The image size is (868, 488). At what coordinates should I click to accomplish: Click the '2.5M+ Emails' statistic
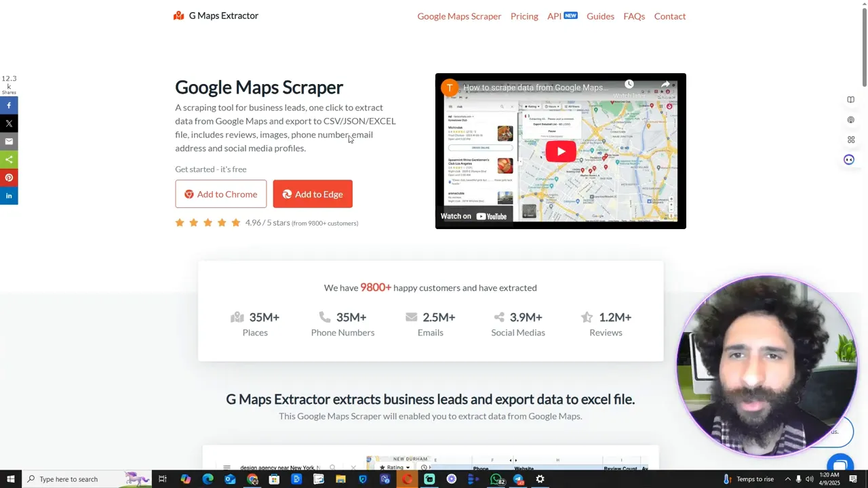(430, 324)
